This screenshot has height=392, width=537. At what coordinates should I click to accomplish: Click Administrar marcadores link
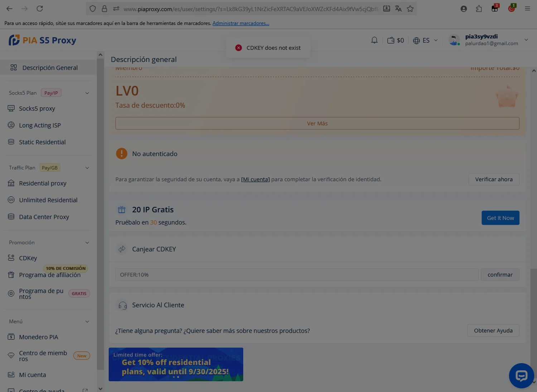241,23
